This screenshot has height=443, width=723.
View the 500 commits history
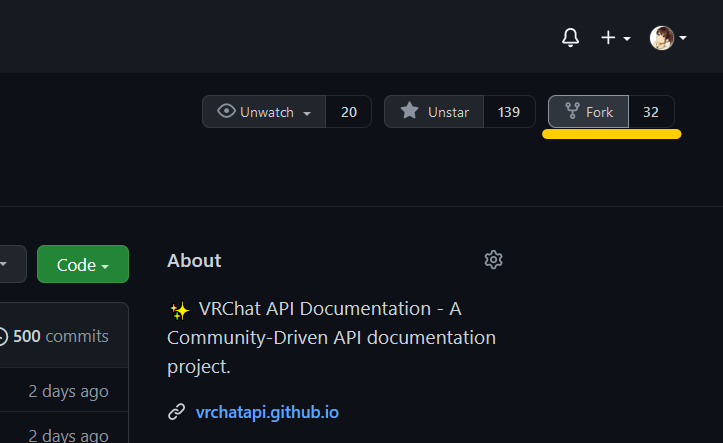click(60, 336)
